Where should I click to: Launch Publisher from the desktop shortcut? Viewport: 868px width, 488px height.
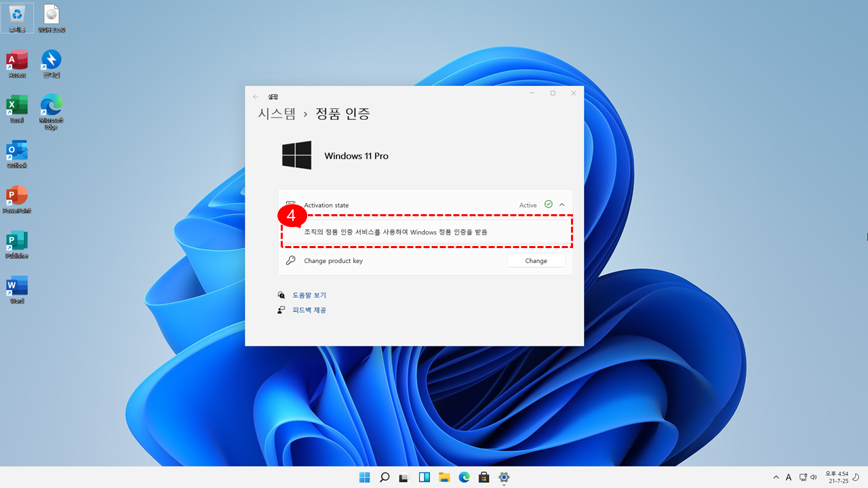[x=17, y=245]
